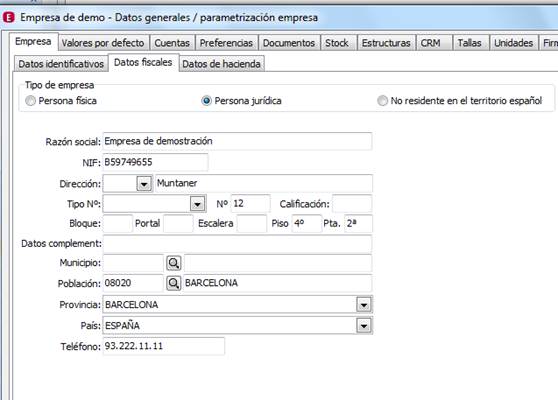This screenshot has width=558, height=400.
Task: Click the Población name field BARCELONA
Action: 278,283
